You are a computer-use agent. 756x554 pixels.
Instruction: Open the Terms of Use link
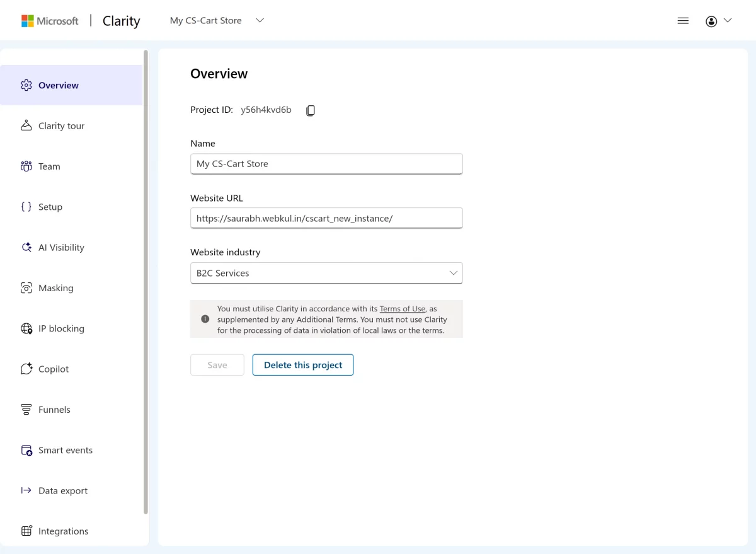tap(403, 309)
